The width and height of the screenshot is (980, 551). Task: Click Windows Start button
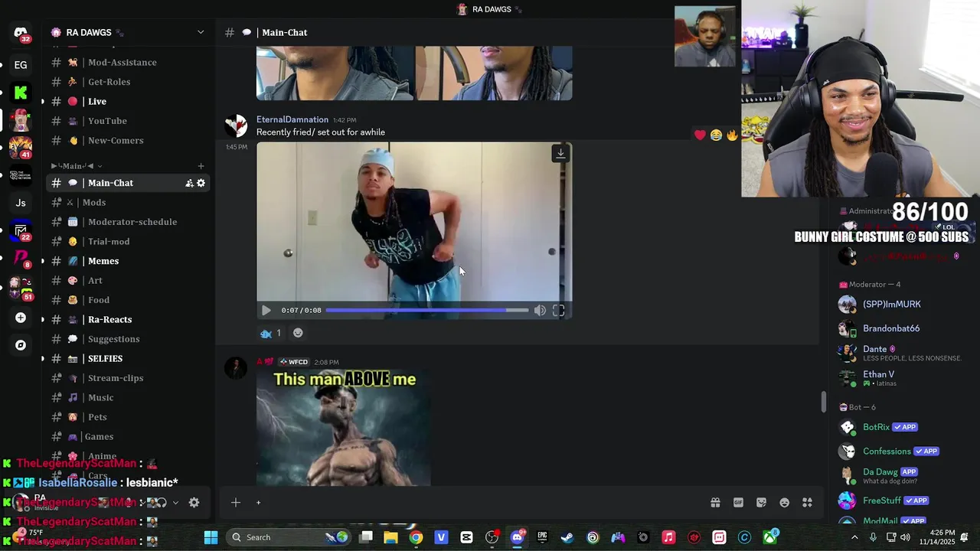tap(211, 537)
